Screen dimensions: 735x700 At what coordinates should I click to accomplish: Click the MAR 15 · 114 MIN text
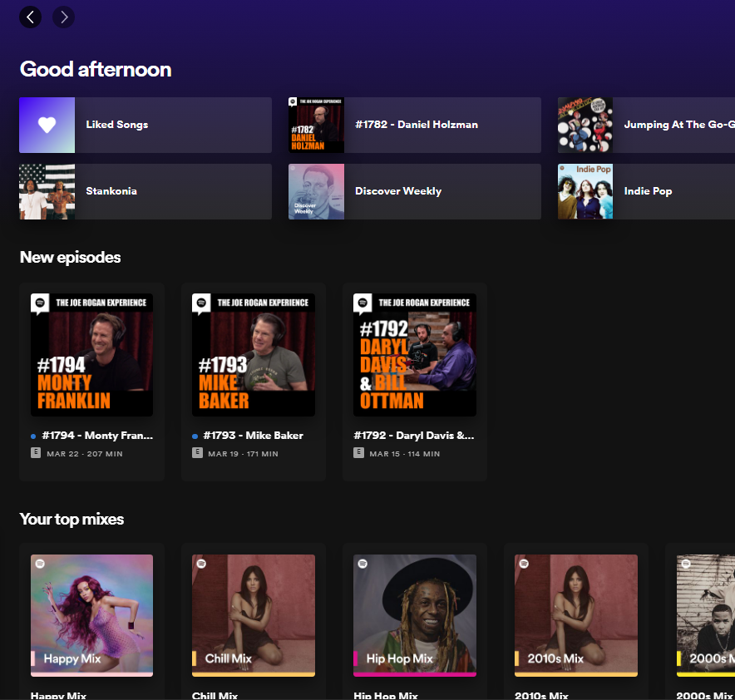coord(405,454)
